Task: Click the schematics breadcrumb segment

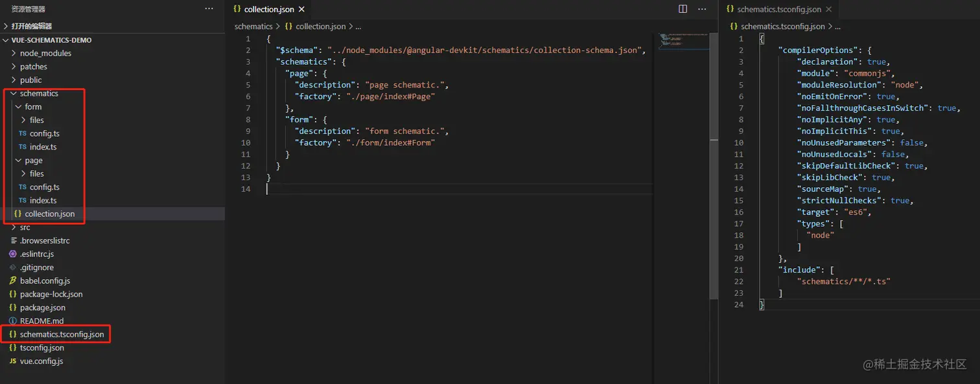Action: click(x=253, y=27)
